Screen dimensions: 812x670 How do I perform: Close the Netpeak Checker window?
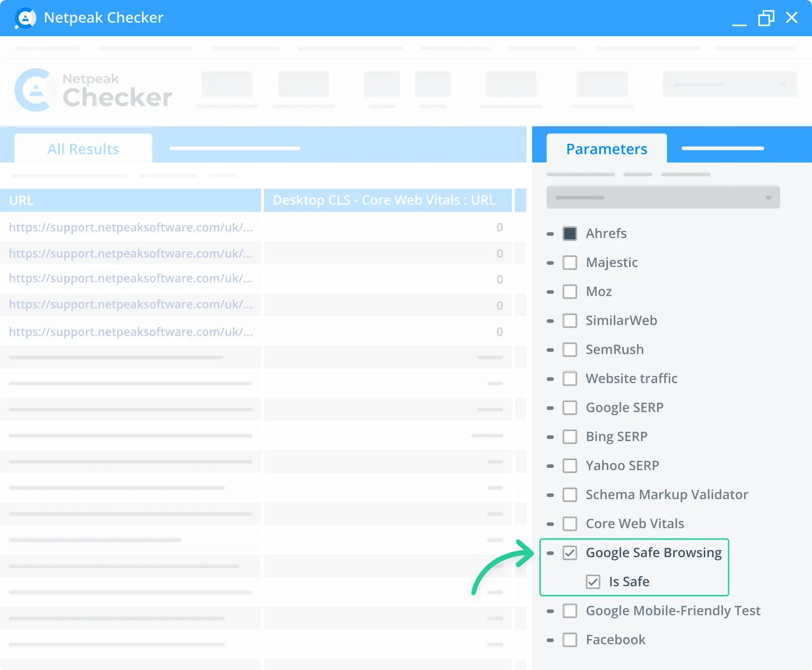tap(792, 18)
